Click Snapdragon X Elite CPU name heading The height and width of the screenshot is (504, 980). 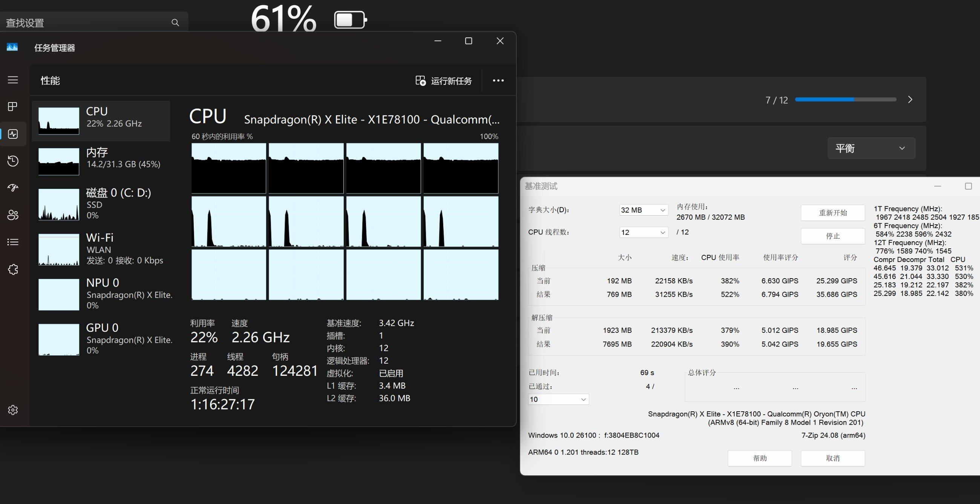372,119
